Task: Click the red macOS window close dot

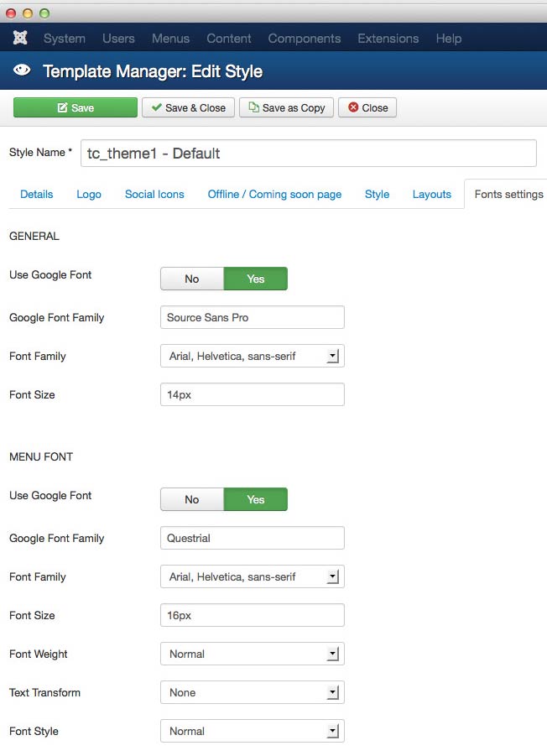Action: click(11, 13)
